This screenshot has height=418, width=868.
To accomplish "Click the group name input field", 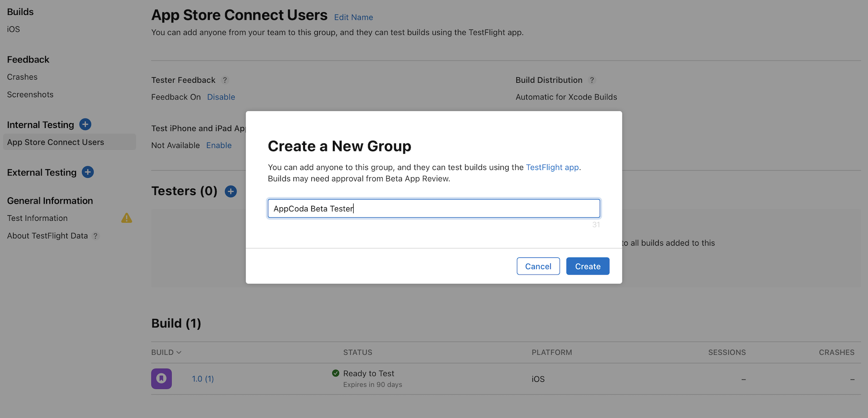I will (434, 208).
